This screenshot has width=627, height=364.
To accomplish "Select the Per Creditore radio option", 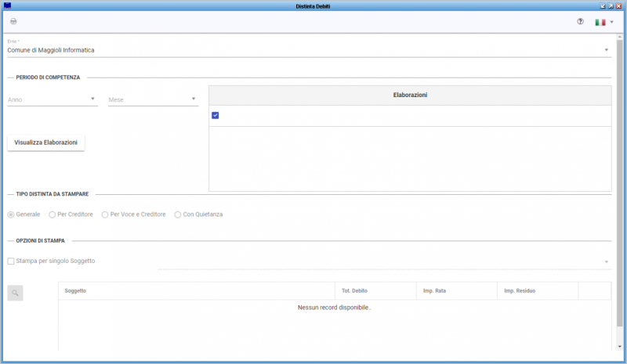I will (52, 214).
